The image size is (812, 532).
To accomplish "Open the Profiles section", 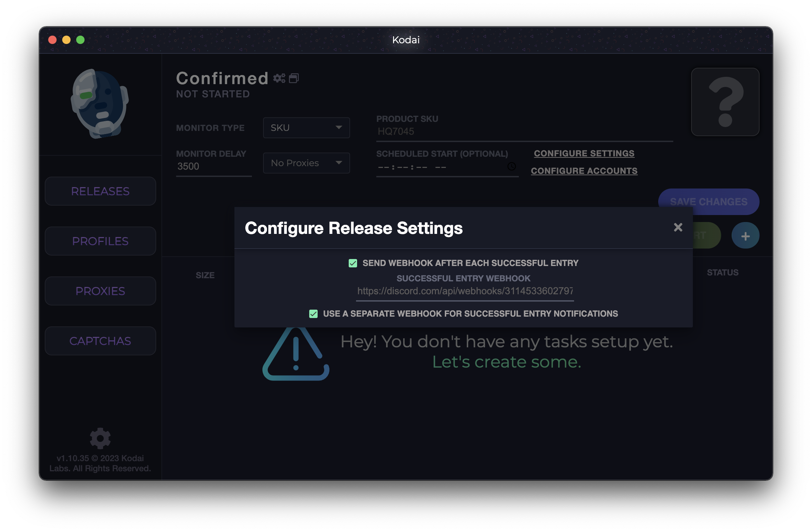I will 100,241.
